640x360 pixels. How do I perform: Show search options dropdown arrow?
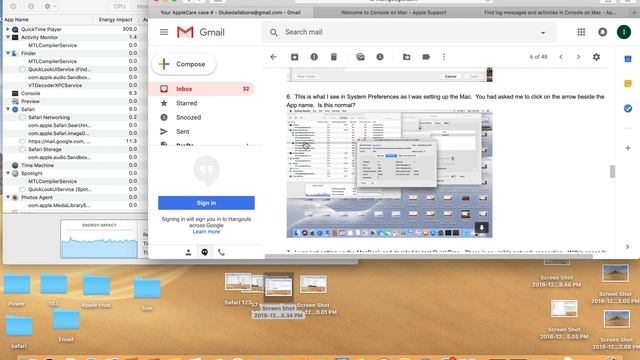543,33
